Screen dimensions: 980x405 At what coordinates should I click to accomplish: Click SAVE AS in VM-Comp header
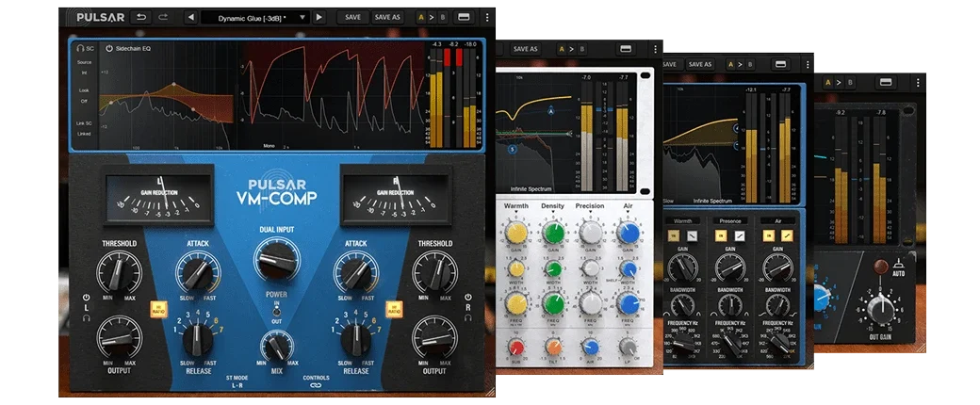coord(387,17)
